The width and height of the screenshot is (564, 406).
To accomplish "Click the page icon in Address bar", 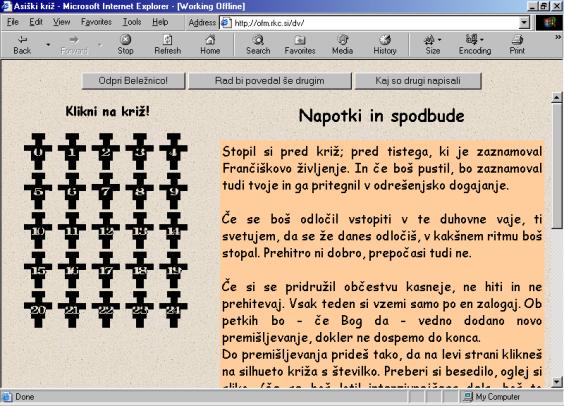I will coord(226,23).
